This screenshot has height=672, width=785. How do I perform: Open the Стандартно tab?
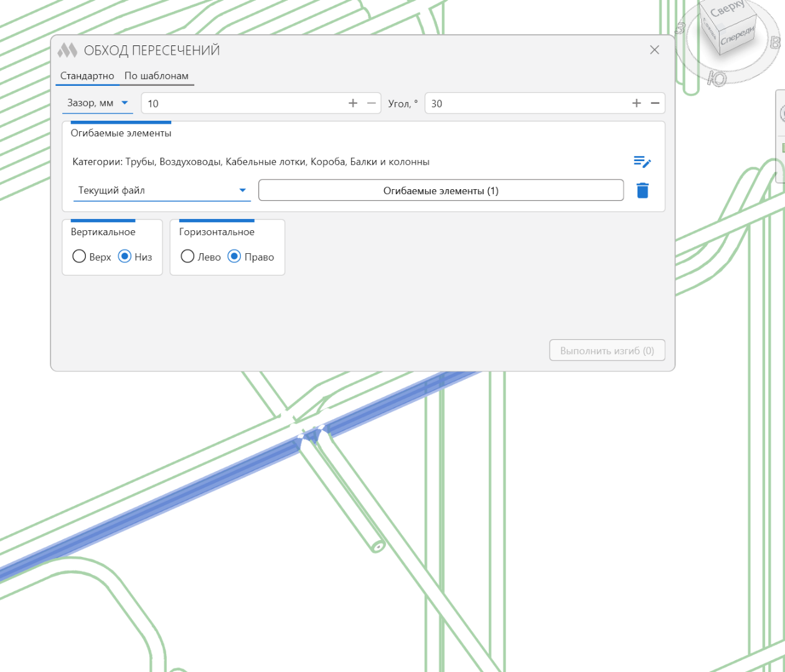(x=87, y=76)
